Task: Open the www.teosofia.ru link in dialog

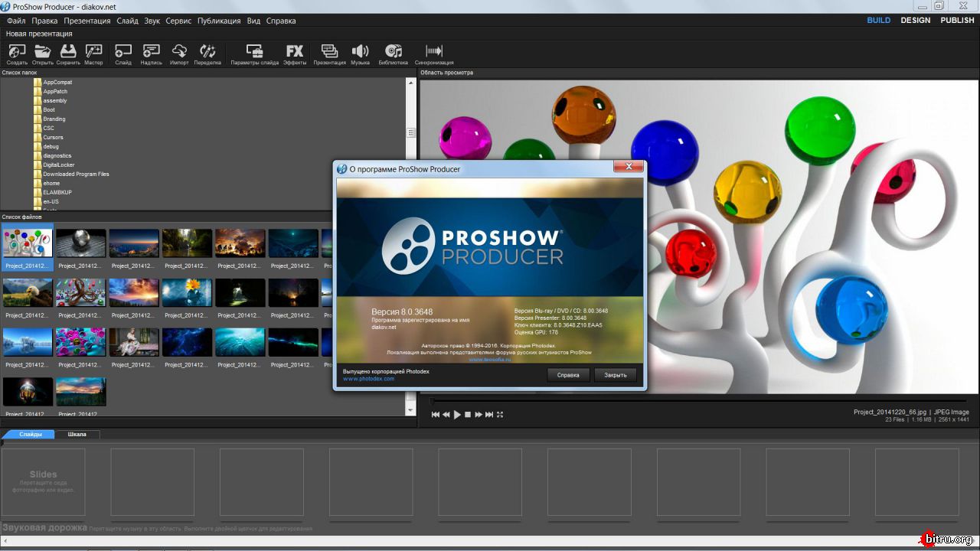Action: coord(489,360)
